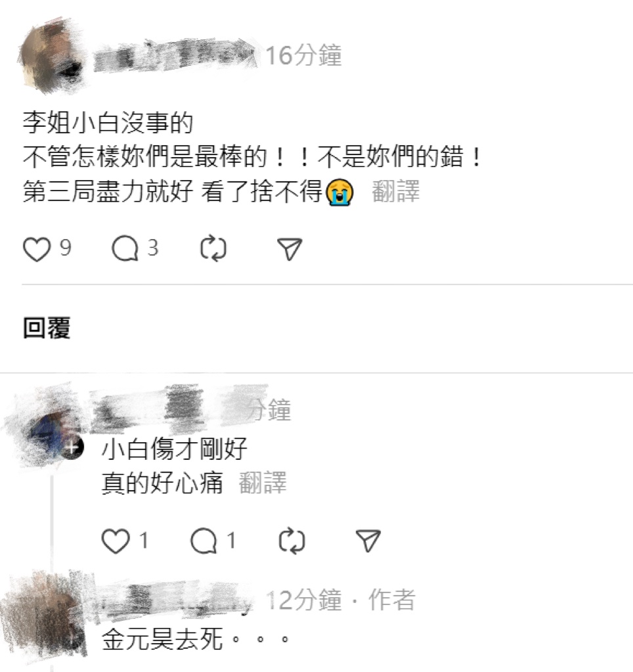The height and width of the screenshot is (672, 633).
Task: Like the main post with 9 likes
Action: (36, 250)
